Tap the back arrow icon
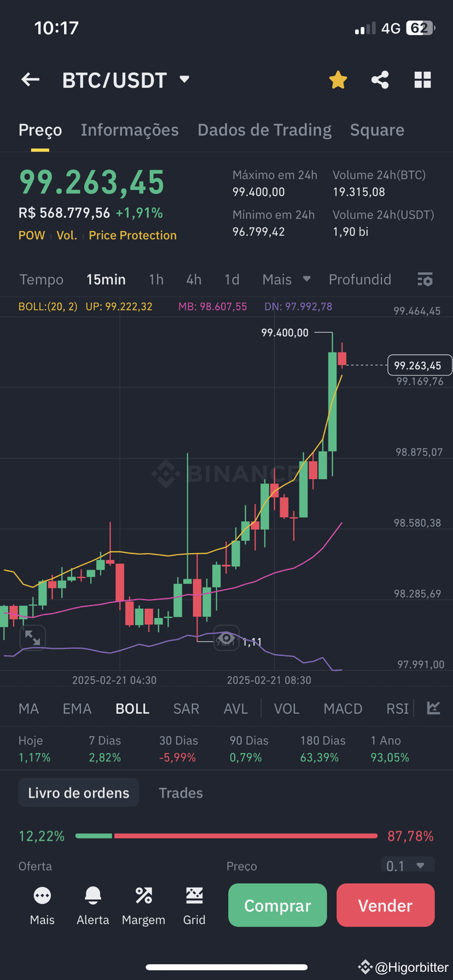Screen dimensions: 453x980 coord(30,80)
